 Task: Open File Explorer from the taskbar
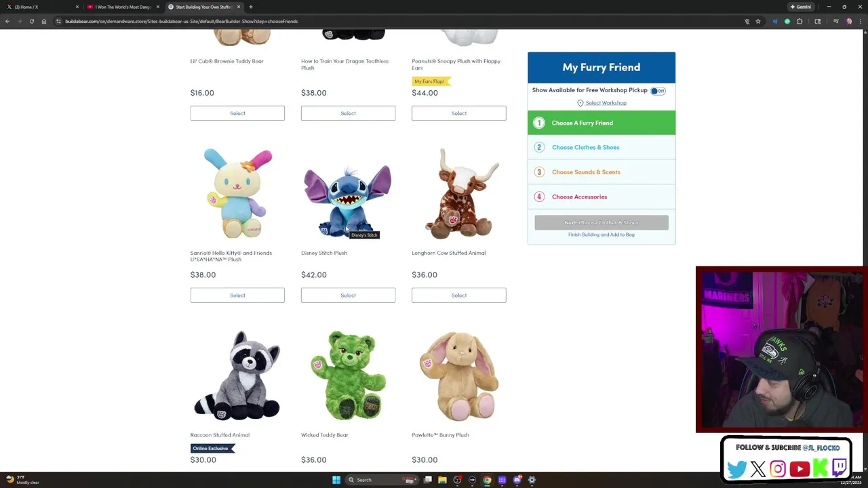pyautogui.click(x=442, y=480)
